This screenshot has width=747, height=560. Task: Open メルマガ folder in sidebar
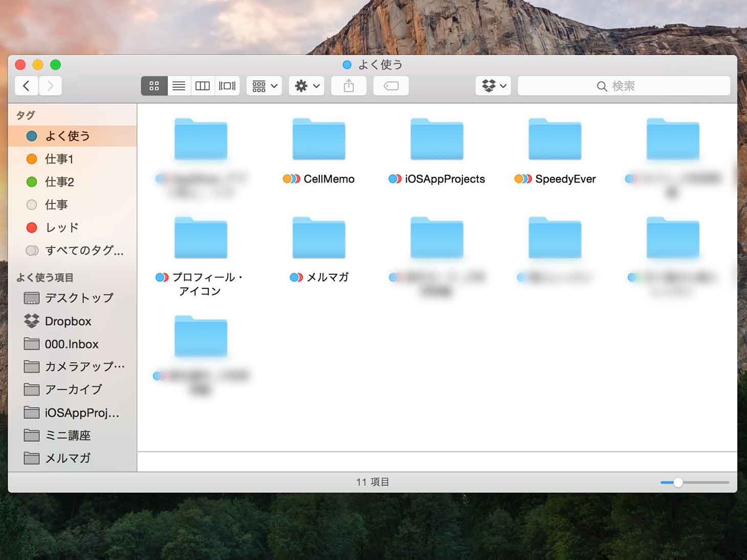click(x=73, y=458)
